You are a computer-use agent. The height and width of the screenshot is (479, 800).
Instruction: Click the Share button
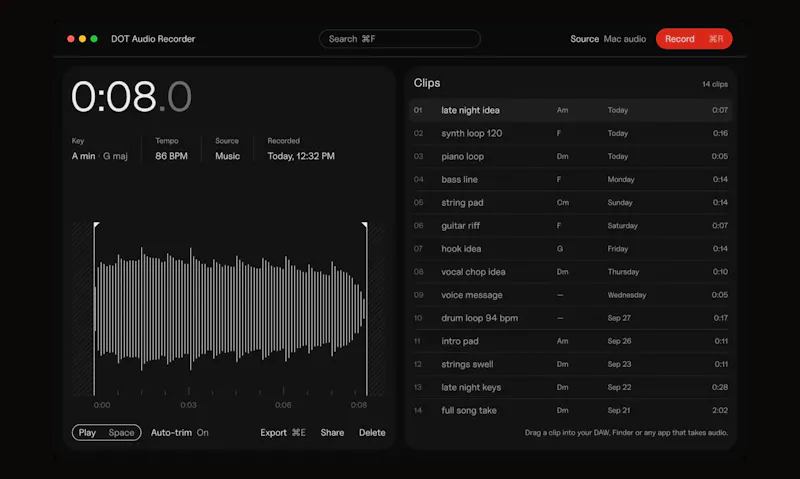332,433
